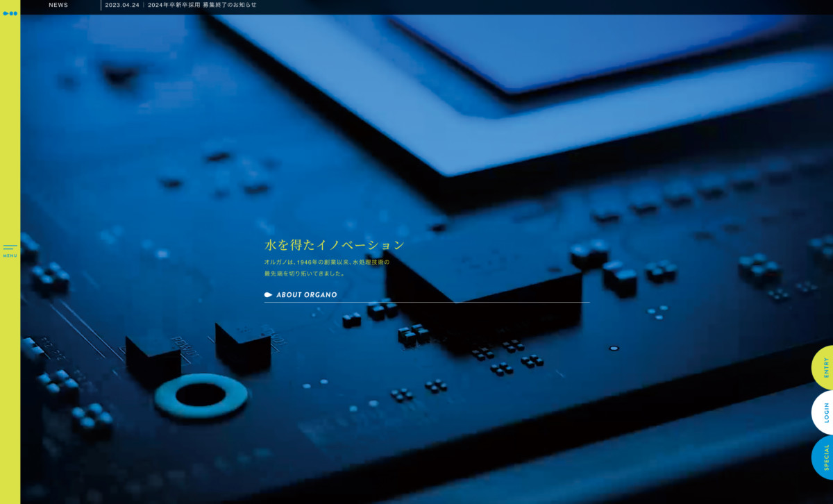Read the 2024年卒新卒採用 募集終了のお知らせ news item
The height and width of the screenshot is (504, 833).
[202, 5]
